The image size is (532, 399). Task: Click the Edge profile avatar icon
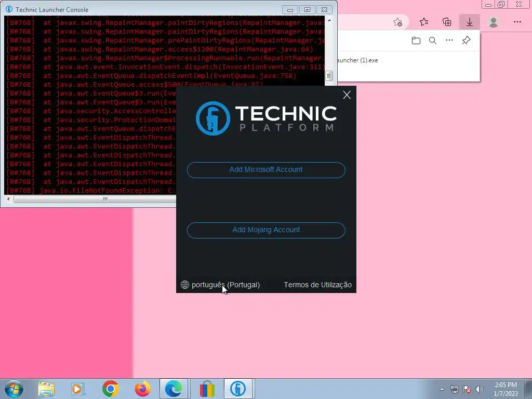[494, 22]
